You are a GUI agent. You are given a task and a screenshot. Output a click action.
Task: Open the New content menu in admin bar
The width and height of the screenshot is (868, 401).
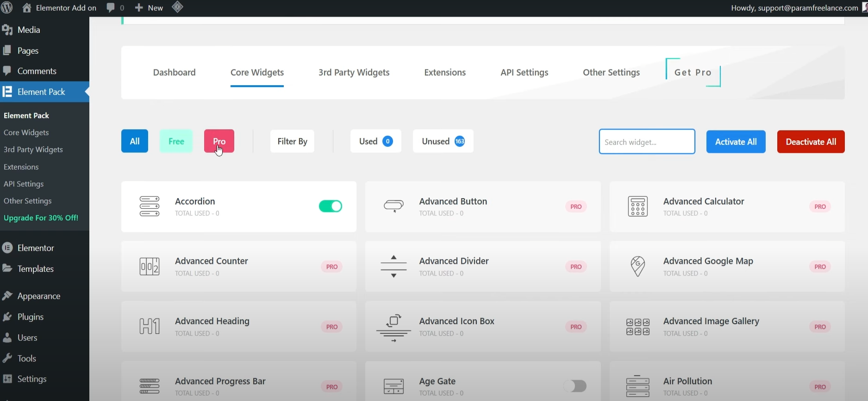coord(149,8)
